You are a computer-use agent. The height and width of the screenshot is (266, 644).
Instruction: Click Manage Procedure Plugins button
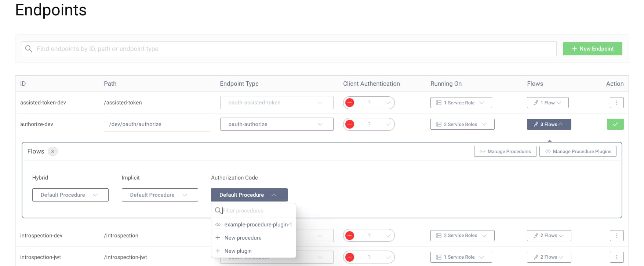pos(578,151)
